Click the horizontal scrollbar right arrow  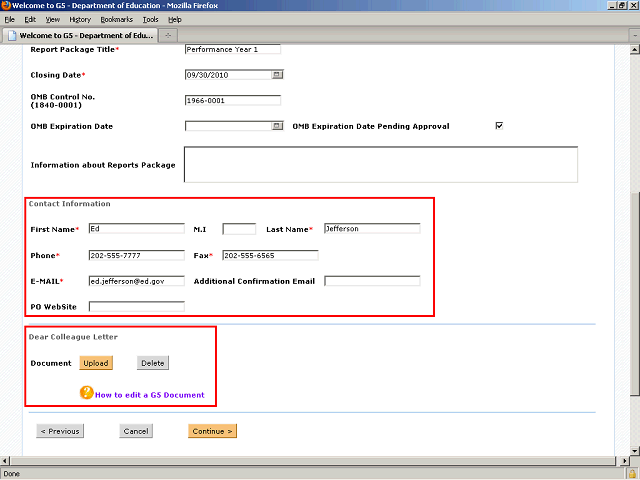(625, 461)
